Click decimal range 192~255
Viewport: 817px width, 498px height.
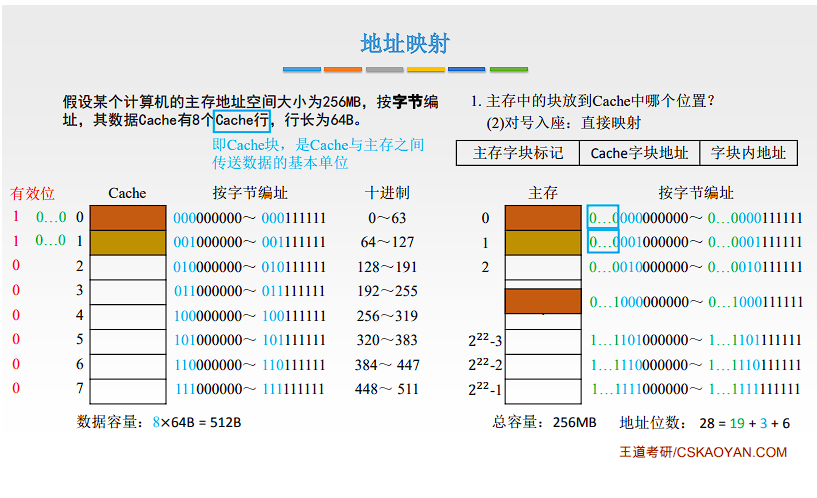coord(387,291)
